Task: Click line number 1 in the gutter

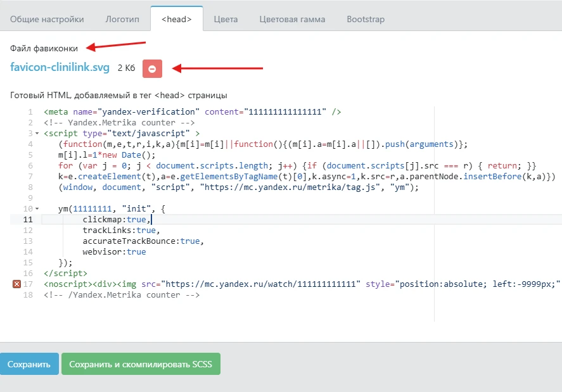Action: (30, 112)
